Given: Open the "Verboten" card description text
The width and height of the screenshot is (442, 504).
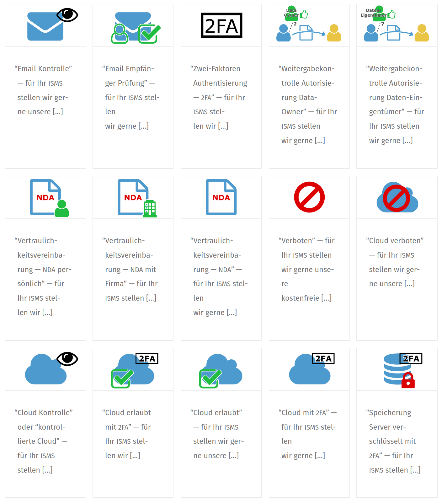Looking at the screenshot, I should [307, 269].
